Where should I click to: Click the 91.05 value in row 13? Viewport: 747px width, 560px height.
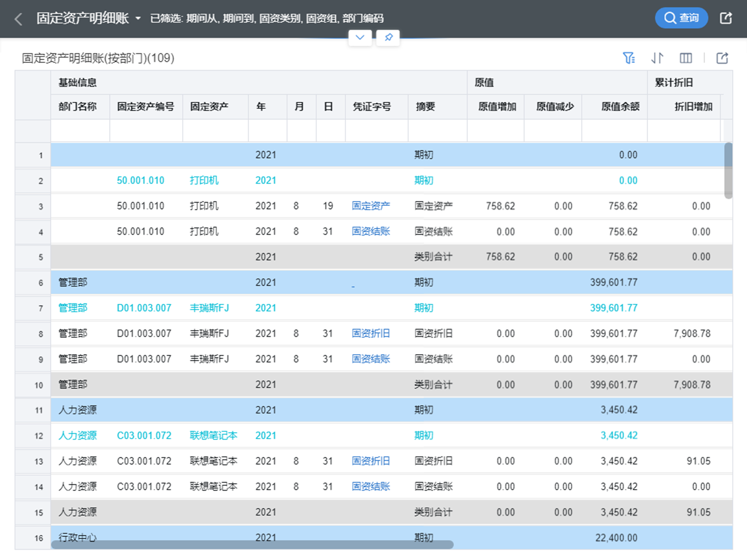point(698,461)
